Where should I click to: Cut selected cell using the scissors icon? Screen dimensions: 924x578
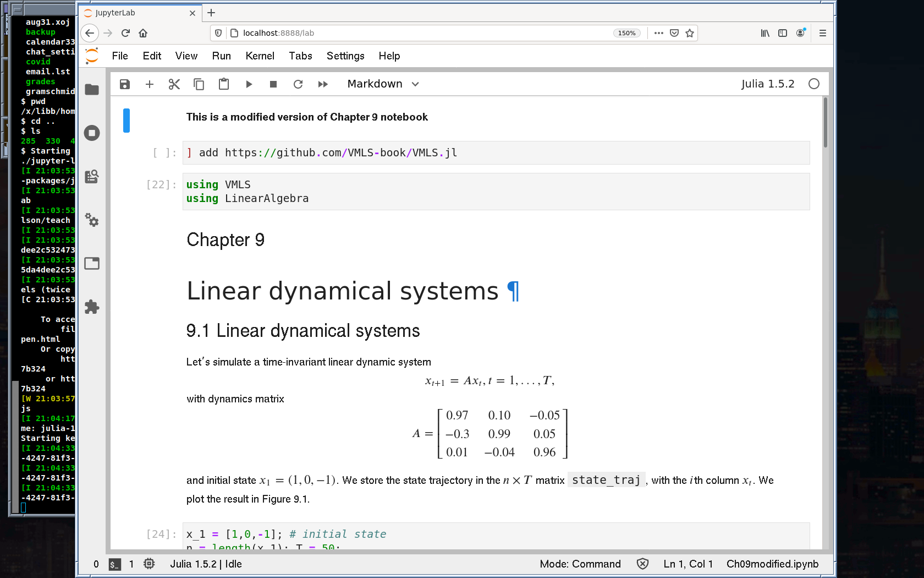click(x=174, y=84)
